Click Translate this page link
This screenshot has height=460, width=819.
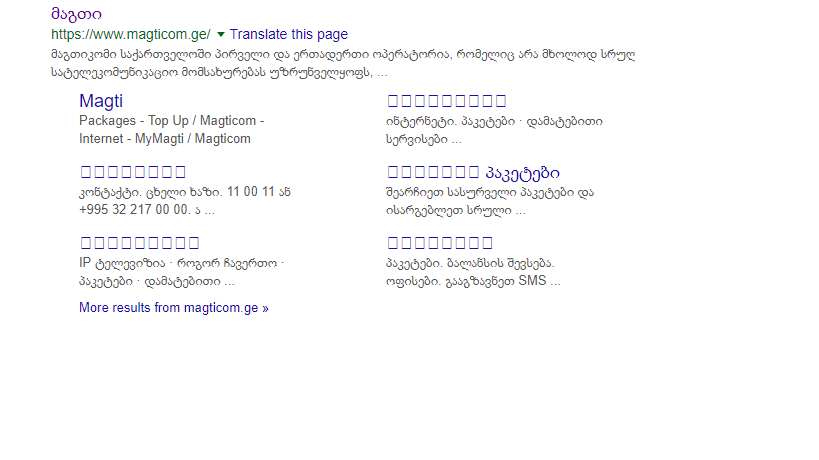click(289, 34)
